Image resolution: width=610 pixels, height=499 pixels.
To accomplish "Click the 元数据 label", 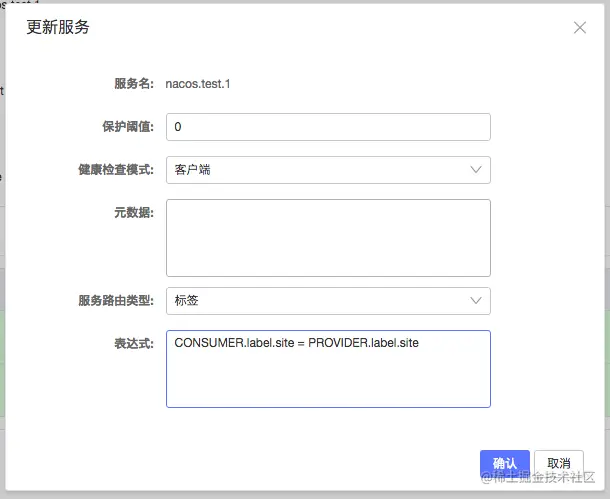I will coord(134,213).
